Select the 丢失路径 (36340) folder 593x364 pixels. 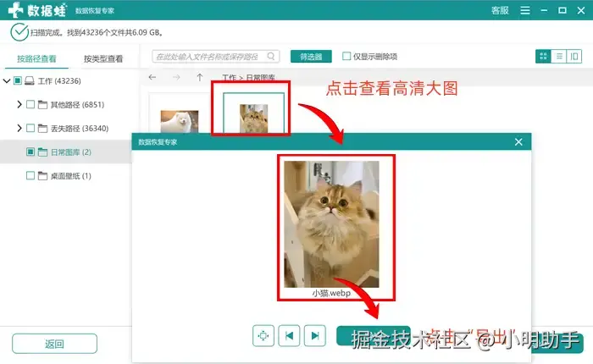click(x=80, y=129)
